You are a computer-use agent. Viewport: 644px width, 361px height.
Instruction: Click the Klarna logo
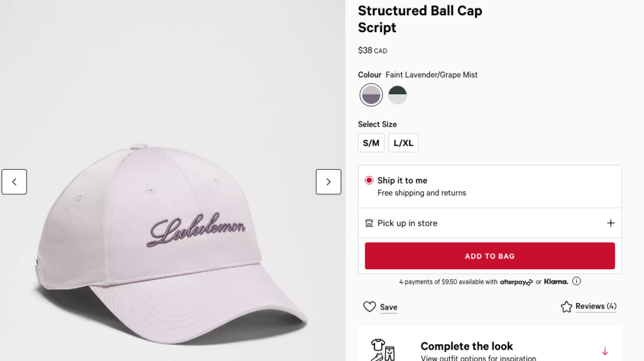pos(556,281)
